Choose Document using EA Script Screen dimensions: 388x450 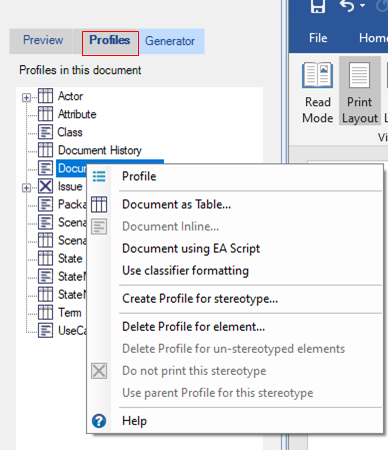[x=191, y=249]
